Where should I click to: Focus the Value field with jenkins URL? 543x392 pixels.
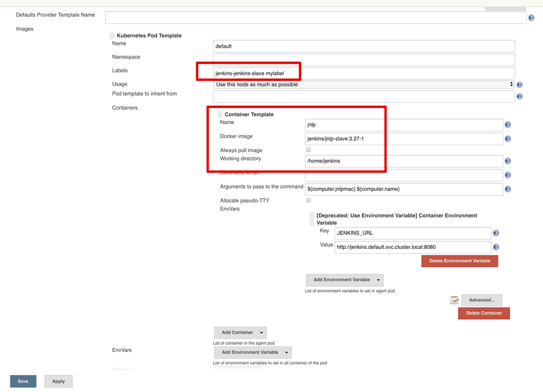pos(413,247)
